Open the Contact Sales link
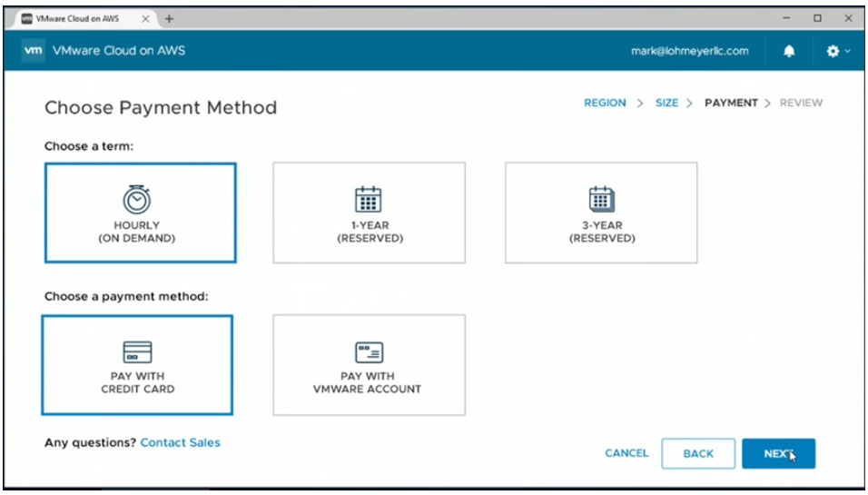Viewport: 868px width, 495px height. (x=180, y=442)
